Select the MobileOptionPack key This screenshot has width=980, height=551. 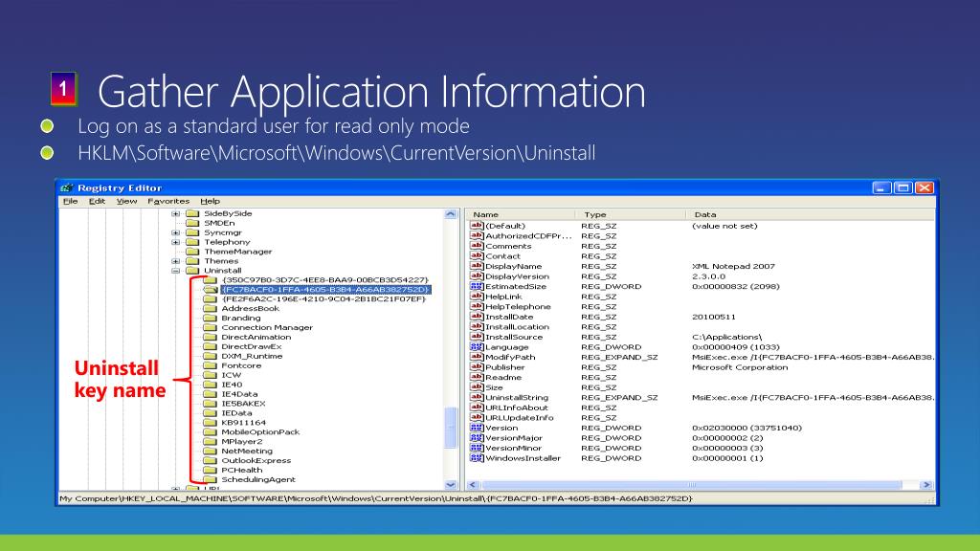[260, 432]
